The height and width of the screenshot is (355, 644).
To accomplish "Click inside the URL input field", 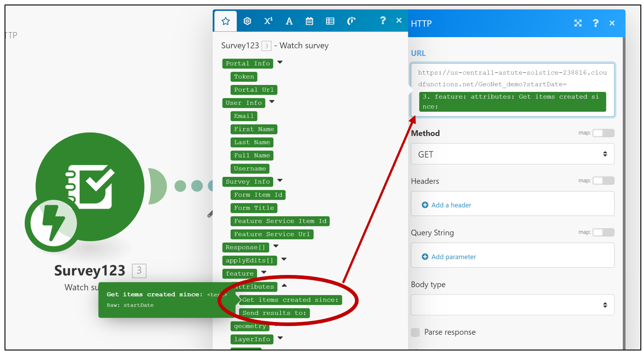I will tap(512, 90).
